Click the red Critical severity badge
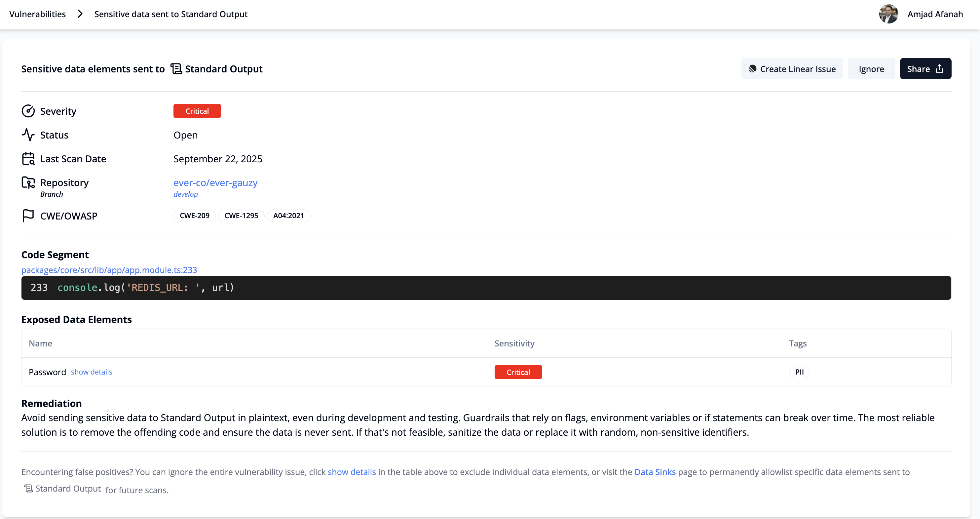The height and width of the screenshot is (519, 980). (197, 111)
